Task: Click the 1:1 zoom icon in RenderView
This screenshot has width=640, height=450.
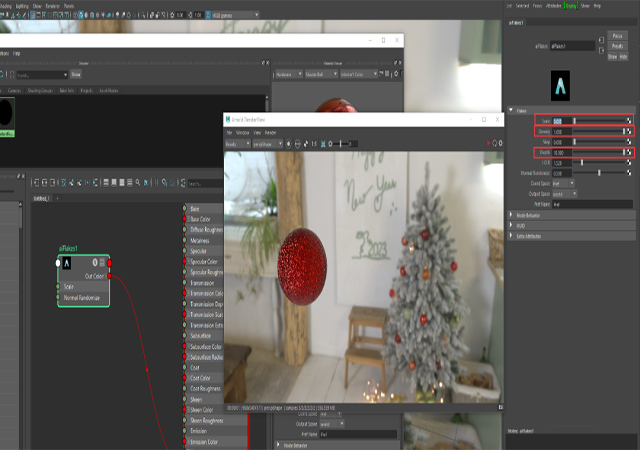Action: (314, 144)
